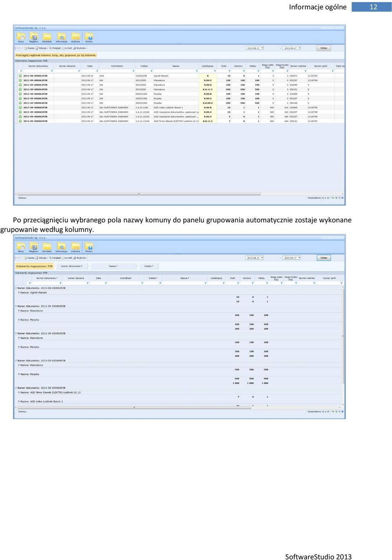The width and height of the screenshot is (392, 560).
Task: Sort by Kontrahent column header, upper grid
Action: (117, 66)
